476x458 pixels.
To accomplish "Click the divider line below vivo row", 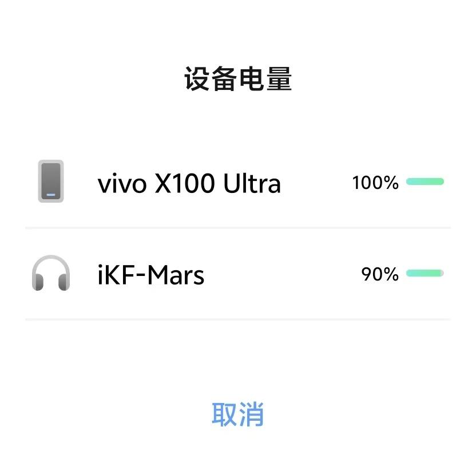I will [238, 227].
